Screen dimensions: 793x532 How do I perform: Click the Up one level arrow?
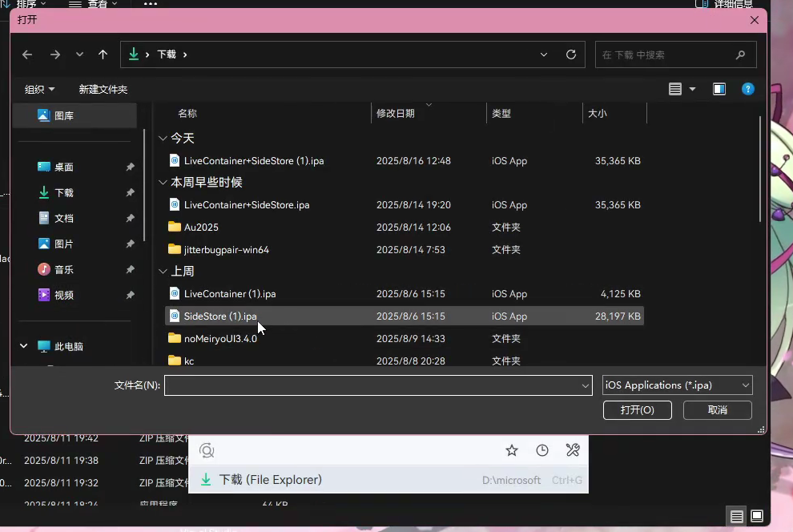click(x=103, y=54)
